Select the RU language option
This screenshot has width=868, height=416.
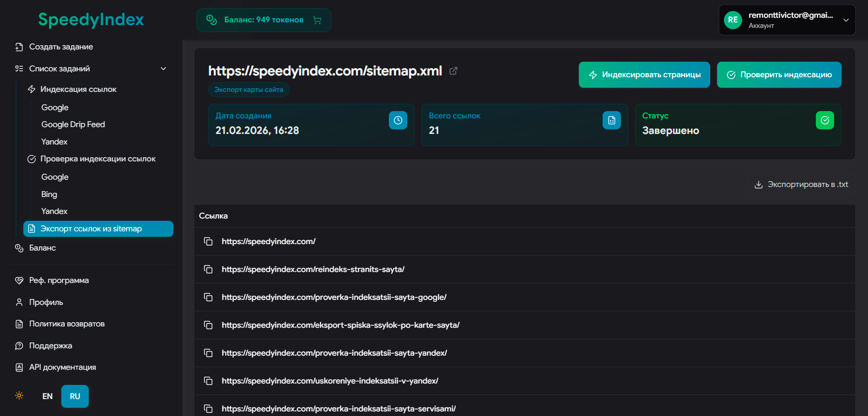75,396
